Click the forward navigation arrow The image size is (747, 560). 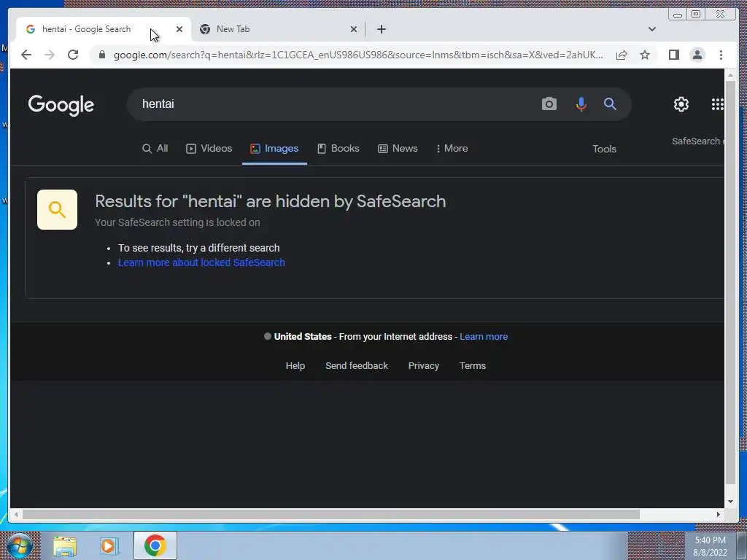[50, 55]
